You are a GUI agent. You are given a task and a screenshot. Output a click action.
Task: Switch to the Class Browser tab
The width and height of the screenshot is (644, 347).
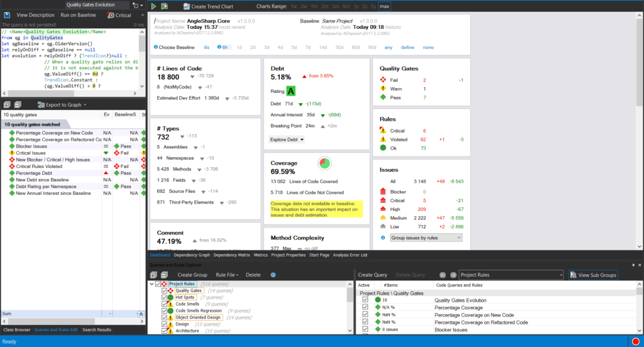coord(17,330)
